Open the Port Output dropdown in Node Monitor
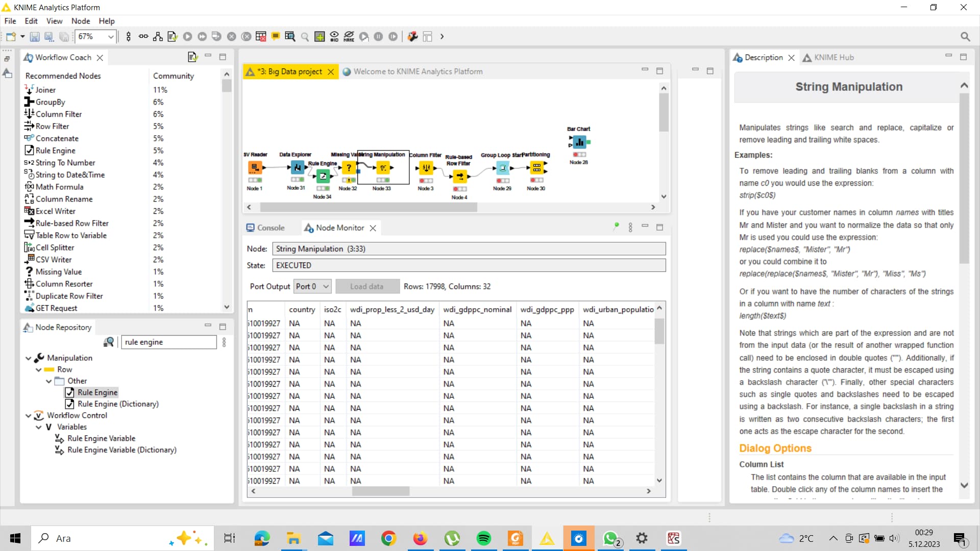 click(312, 286)
